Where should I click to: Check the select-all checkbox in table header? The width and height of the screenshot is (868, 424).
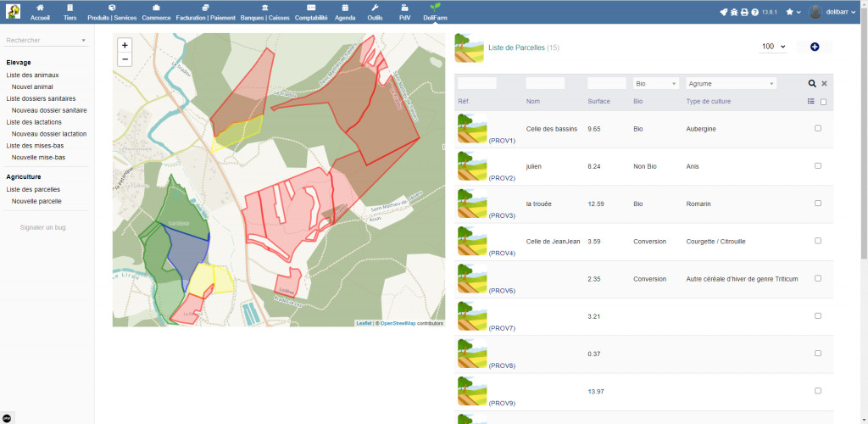pyautogui.click(x=823, y=102)
